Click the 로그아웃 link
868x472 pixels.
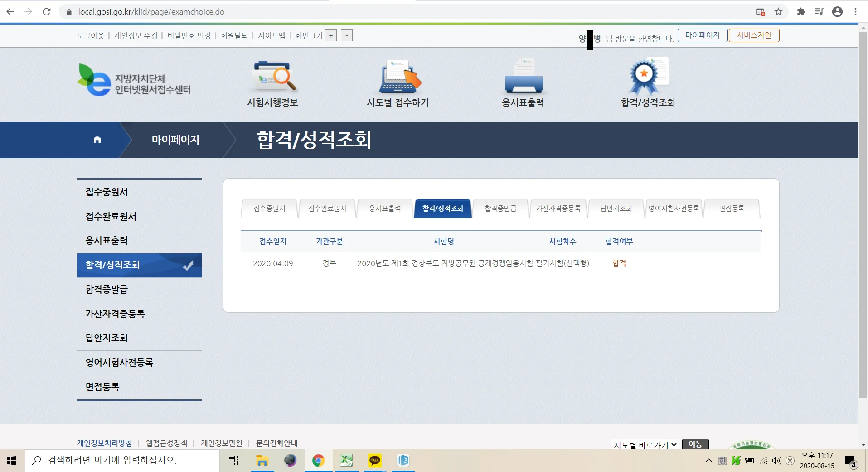(x=90, y=35)
